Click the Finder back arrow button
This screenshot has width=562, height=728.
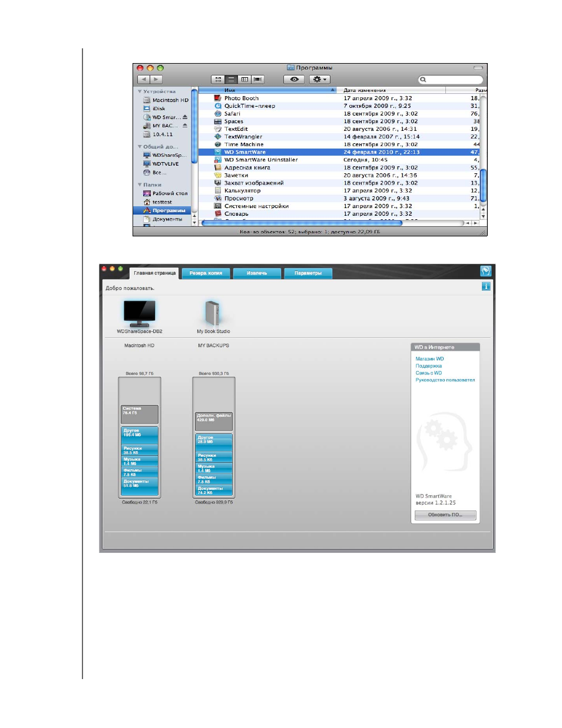143,79
